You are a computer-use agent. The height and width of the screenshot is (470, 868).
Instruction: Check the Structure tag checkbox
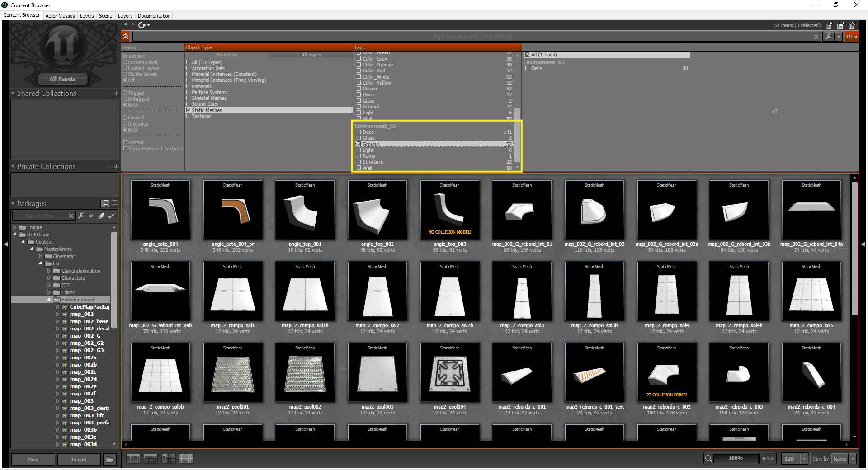coord(359,162)
